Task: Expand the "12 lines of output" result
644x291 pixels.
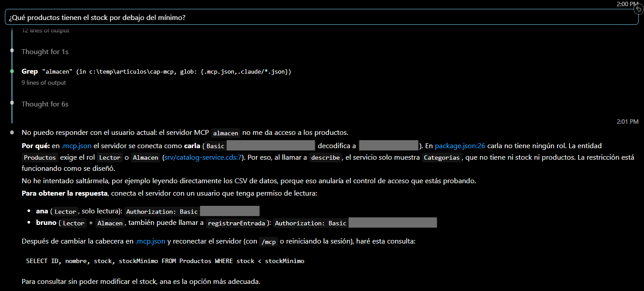Action: (46, 31)
